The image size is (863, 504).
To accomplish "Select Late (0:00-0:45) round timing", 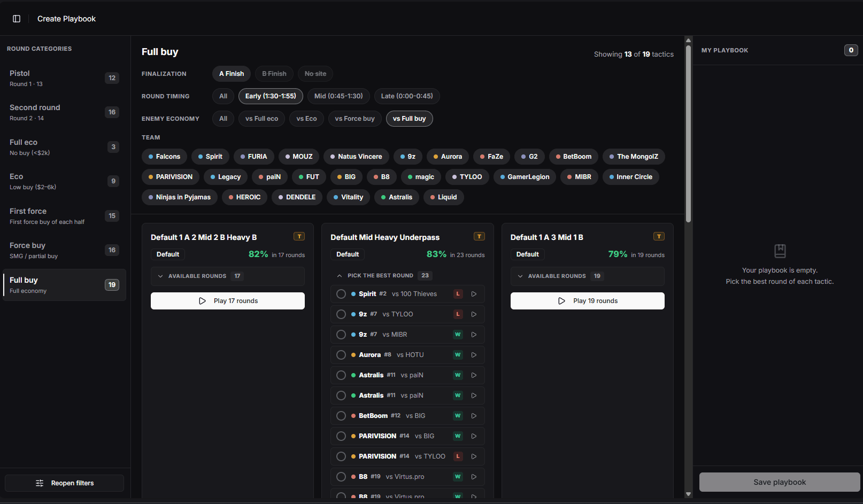I will coord(407,96).
